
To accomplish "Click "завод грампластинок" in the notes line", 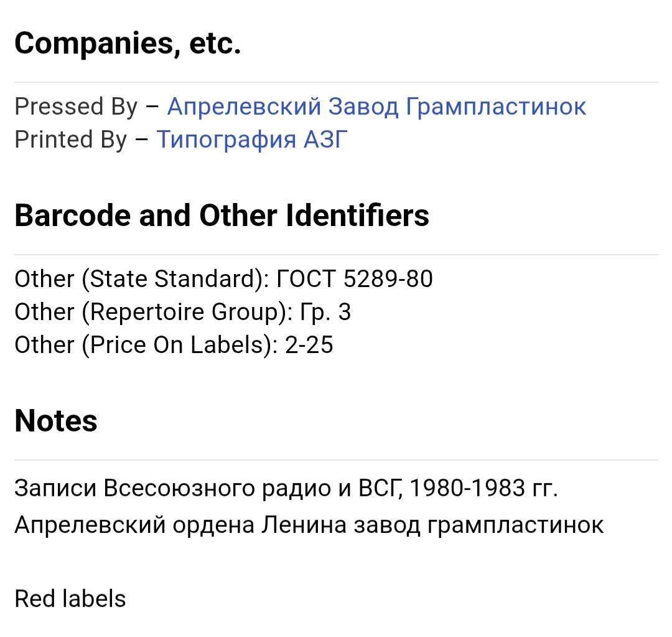I will click(478, 525).
